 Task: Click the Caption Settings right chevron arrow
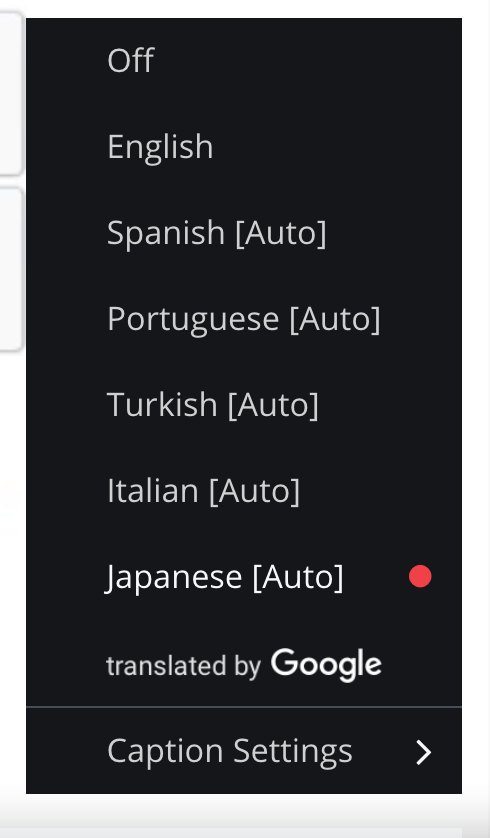424,752
